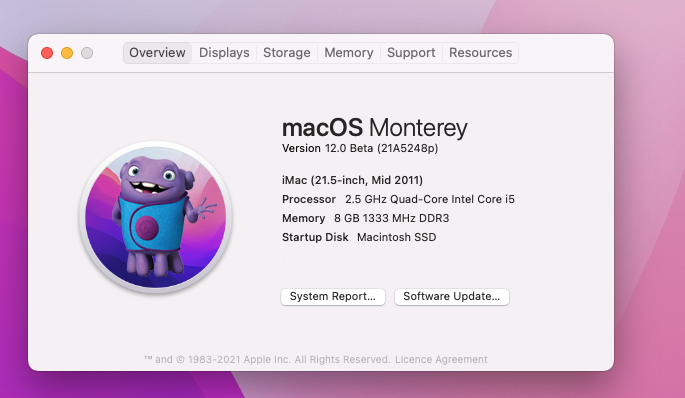The width and height of the screenshot is (685, 398).
Task: Open the Licence Agreement link
Action: tap(441, 360)
